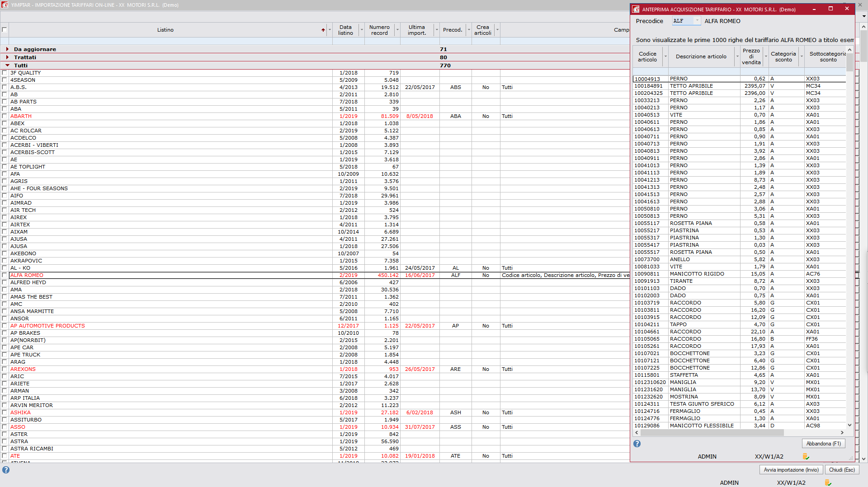Click the preview grid horizontal scrollbar

[712, 433]
